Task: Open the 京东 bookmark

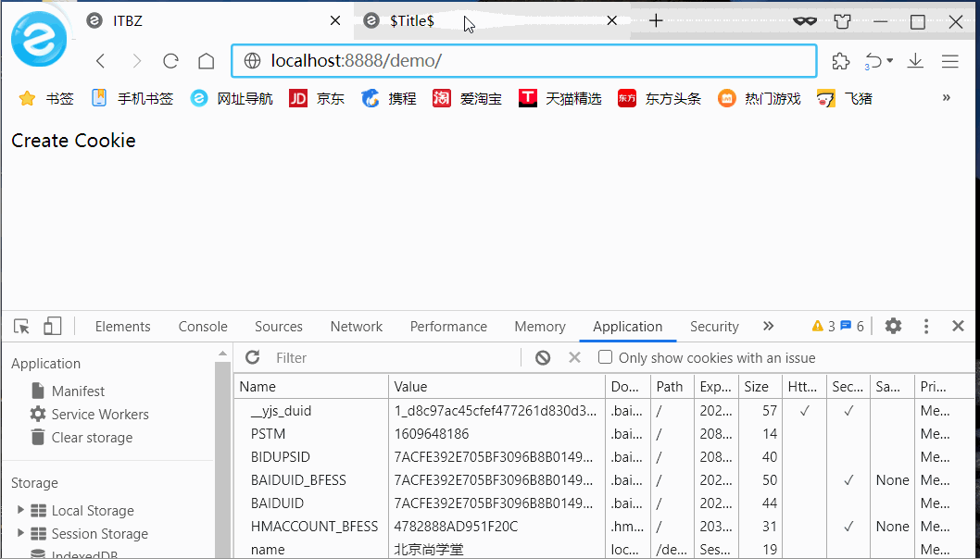Action: pos(317,98)
